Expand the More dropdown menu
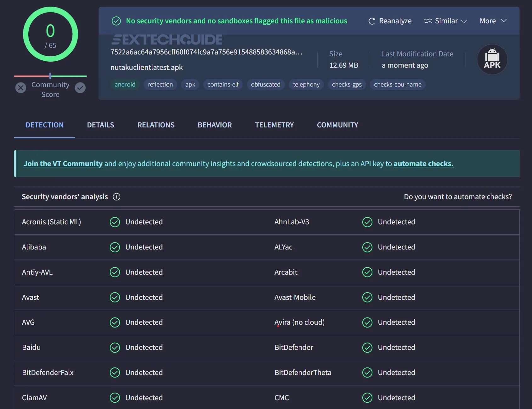532x409 pixels. tap(493, 21)
